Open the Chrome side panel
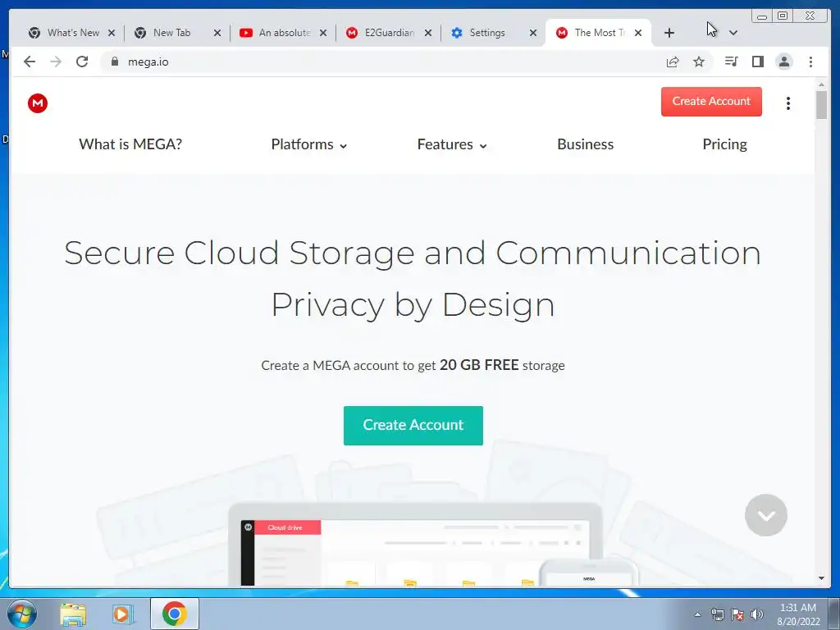This screenshot has width=840, height=630. pyautogui.click(x=757, y=62)
